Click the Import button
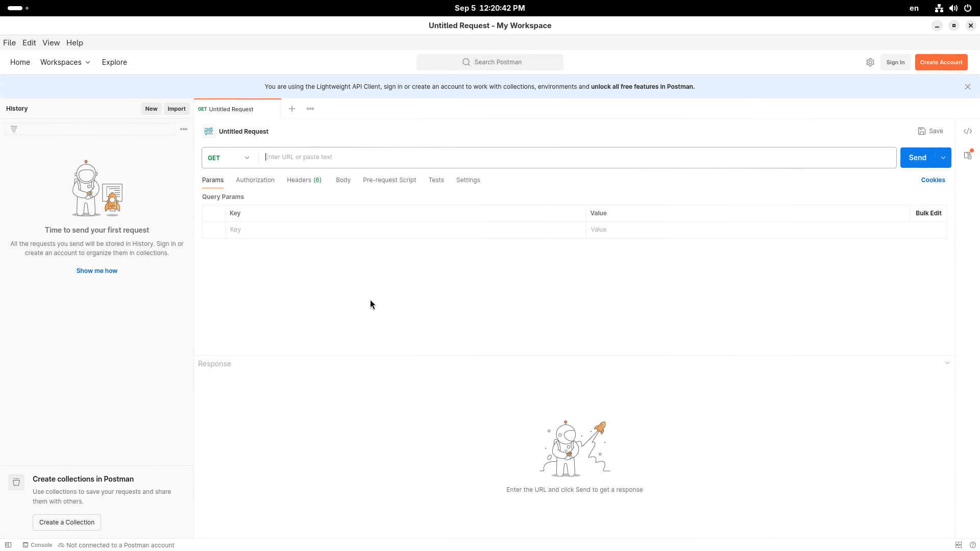The height and width of the screenshot is (551, 980). (177, 109)
